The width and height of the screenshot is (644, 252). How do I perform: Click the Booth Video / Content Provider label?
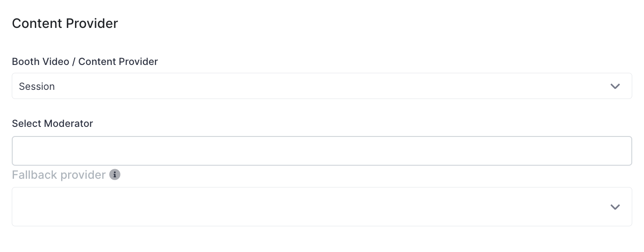[x=85, y=62]
